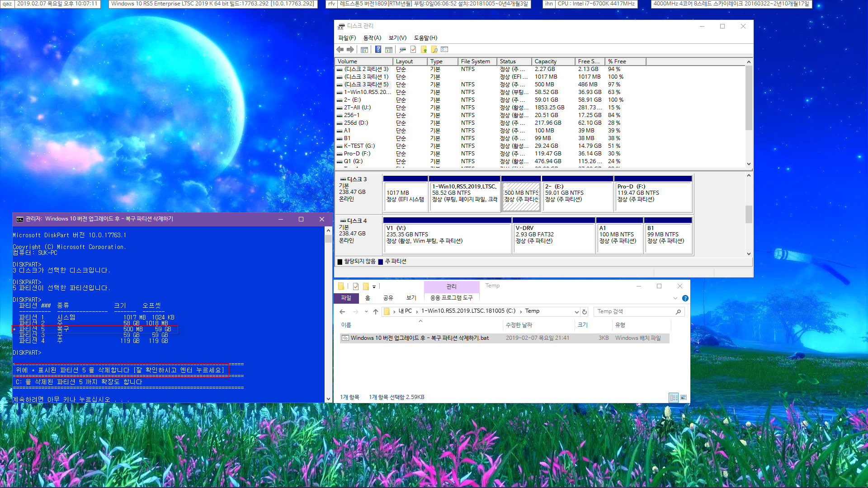Open Explorer help question mark icon
The image size is (868, 488).
point(685,298)
